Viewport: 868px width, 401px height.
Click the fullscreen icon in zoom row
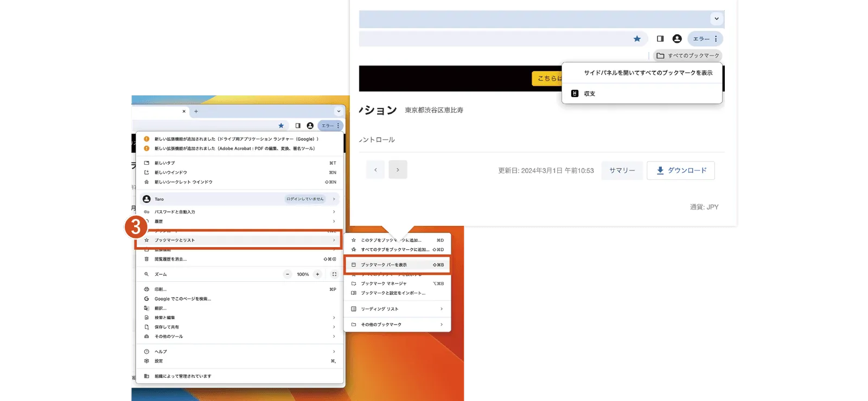[x=334, y=274]
